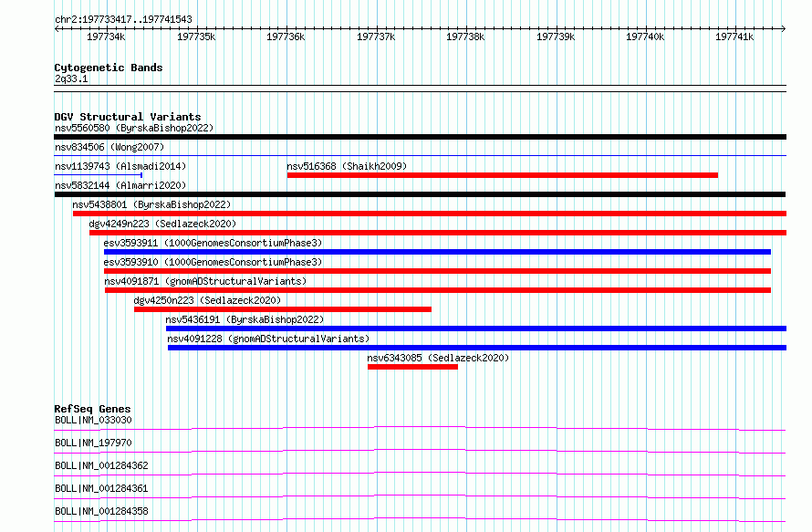Click the 197738k ruler label
The image size is (812, 532).
465,37
